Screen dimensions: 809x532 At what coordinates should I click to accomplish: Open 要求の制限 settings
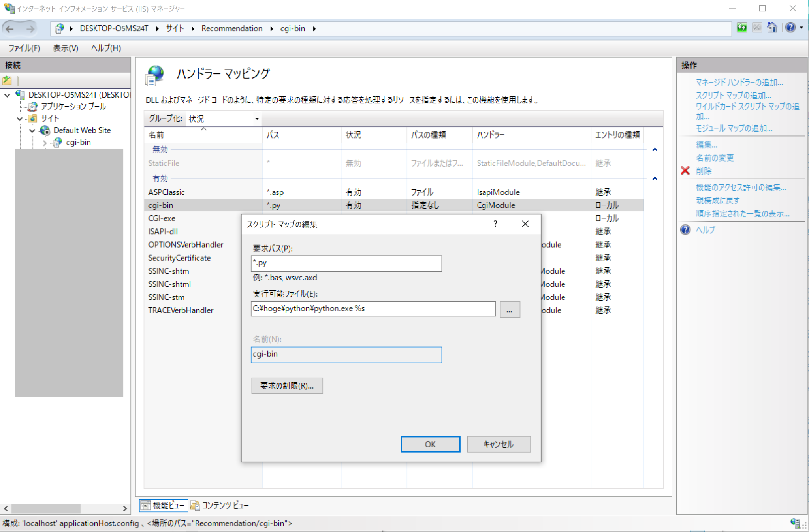[287, 385]
